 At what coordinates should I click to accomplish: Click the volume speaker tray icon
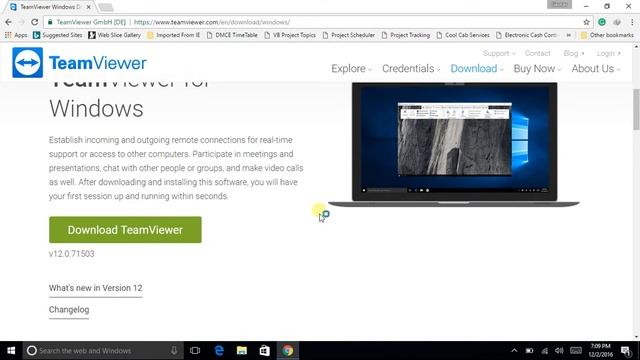point(559,351)
